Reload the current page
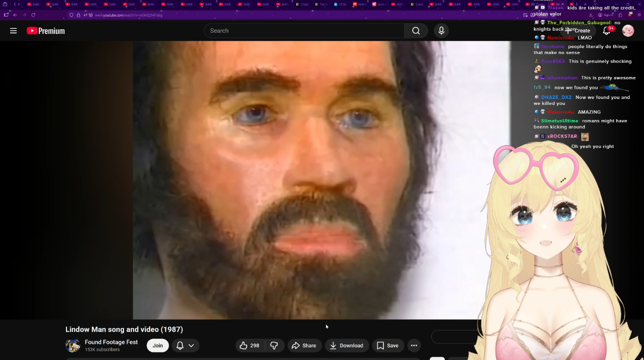Screen dimensions: 644x360 click(33, 15)
